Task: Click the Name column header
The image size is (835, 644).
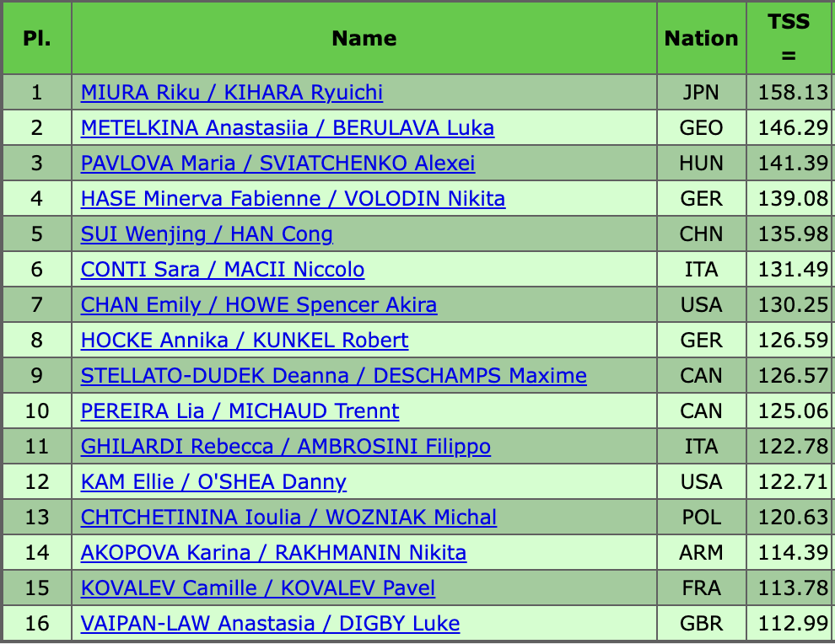Action: (x=364, y=38)
